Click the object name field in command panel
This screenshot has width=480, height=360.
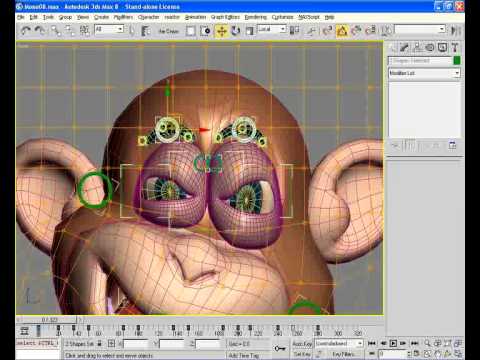(x=420, y=61)
